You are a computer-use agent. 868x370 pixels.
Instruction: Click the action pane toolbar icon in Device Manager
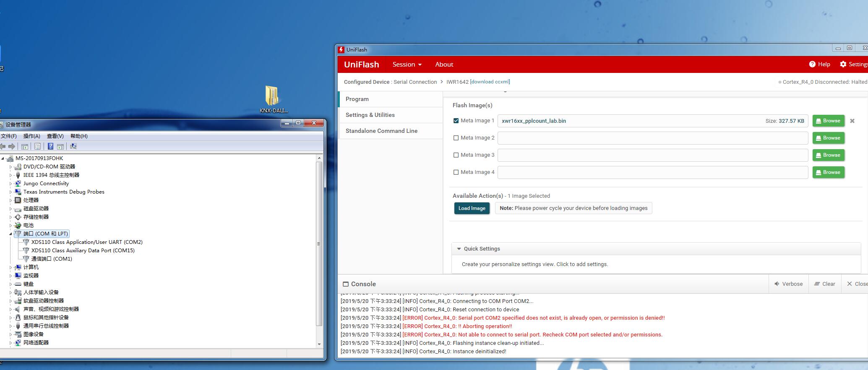pos(60,146)
